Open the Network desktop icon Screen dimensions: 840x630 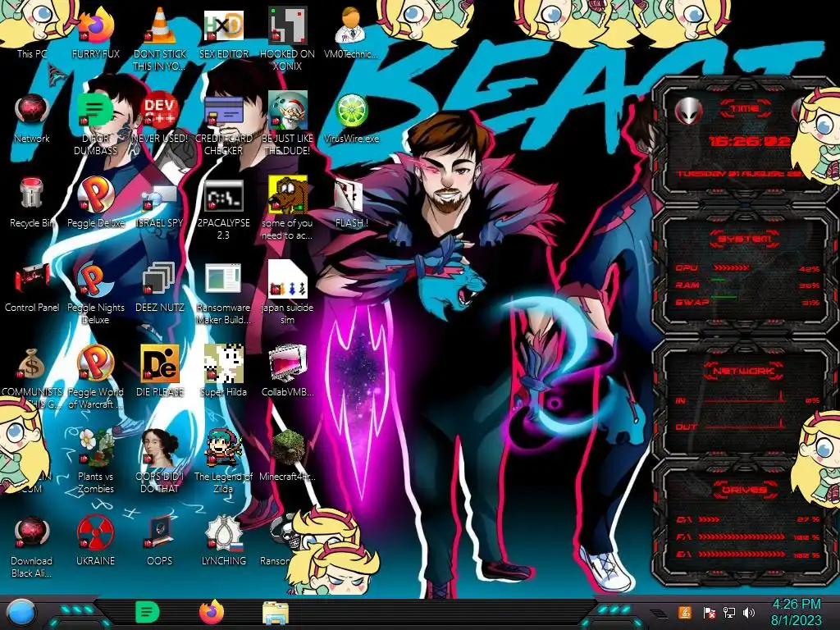[x=32, y=118]
